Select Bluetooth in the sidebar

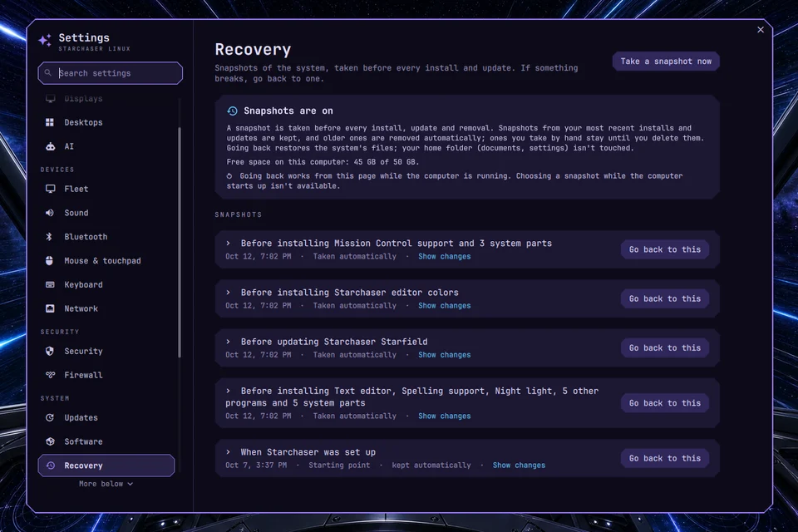pos(106,237)
